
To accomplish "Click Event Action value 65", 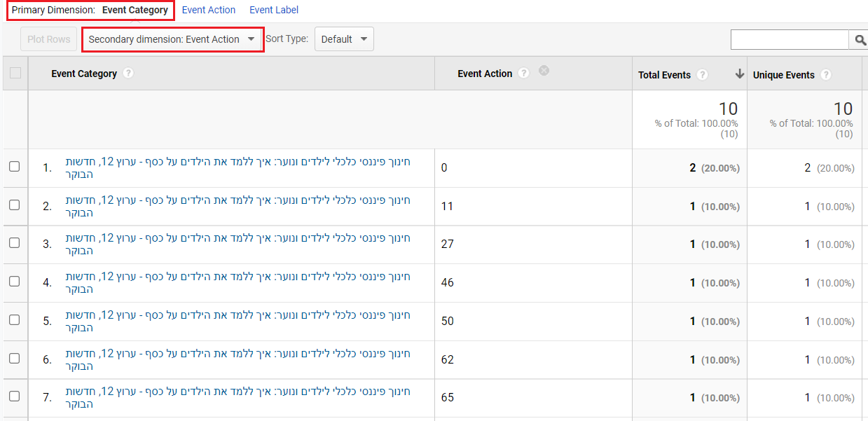I will [447, 398].
